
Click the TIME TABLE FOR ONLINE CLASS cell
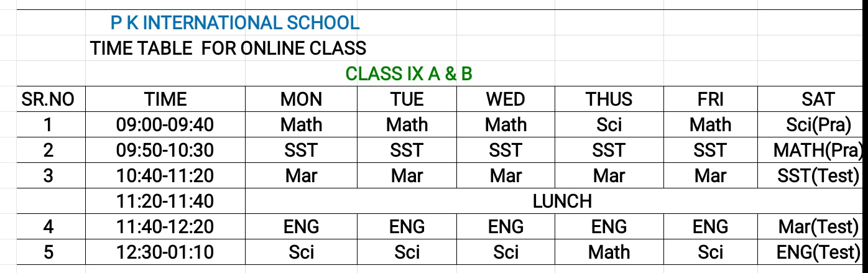click(x=228, y=48)
